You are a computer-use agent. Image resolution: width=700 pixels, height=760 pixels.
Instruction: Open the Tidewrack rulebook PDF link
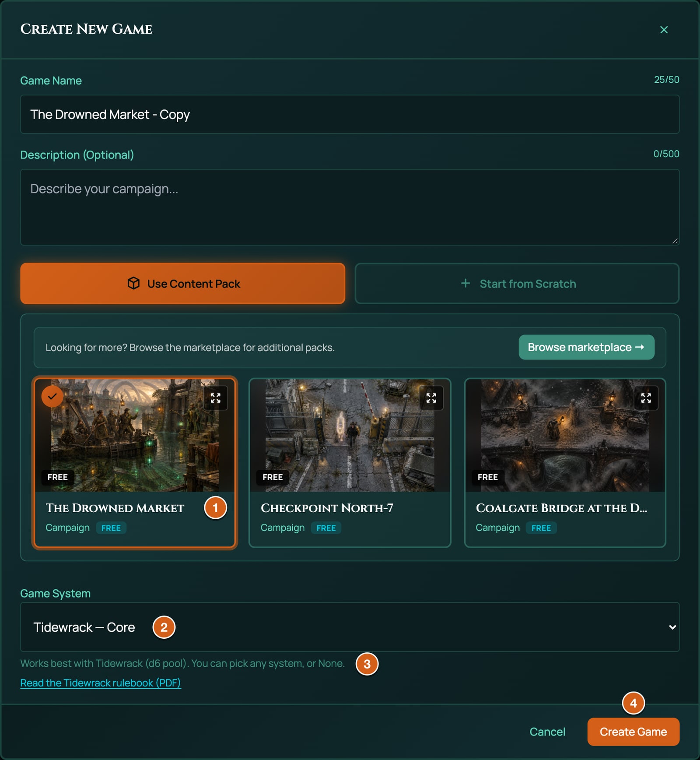pos(101,683)
